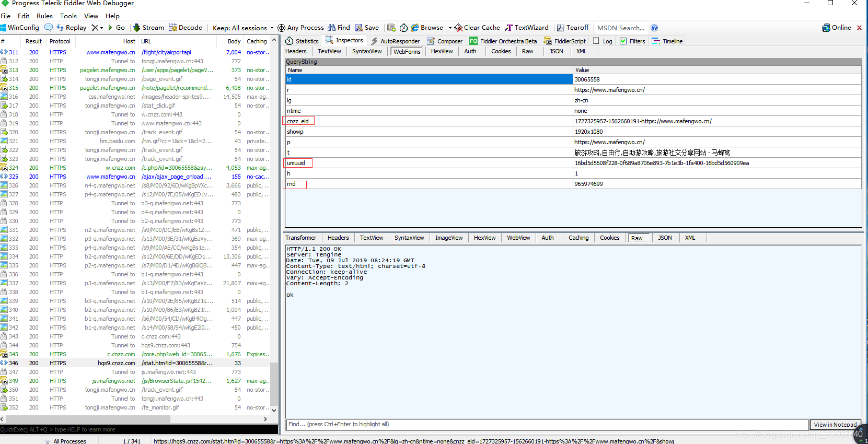
Task: Open the FiddlerScript tab
Action: 565,41
